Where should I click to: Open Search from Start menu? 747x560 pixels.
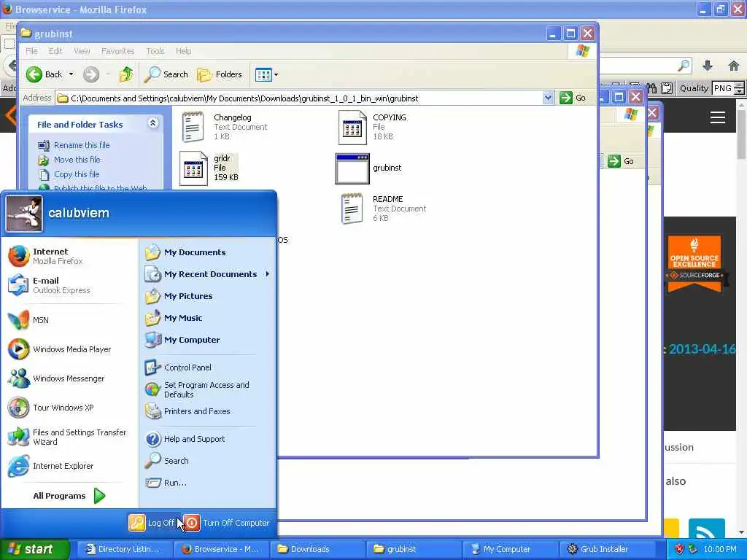point(208,461)
